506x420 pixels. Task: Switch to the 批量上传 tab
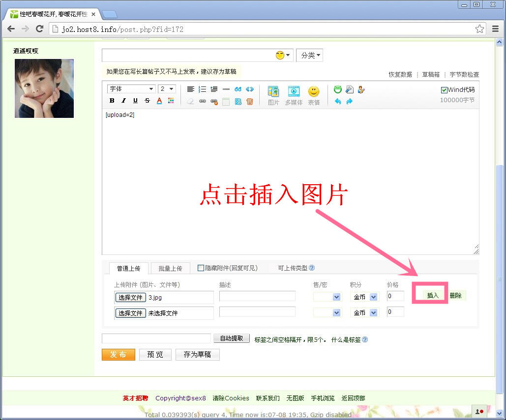170,268
